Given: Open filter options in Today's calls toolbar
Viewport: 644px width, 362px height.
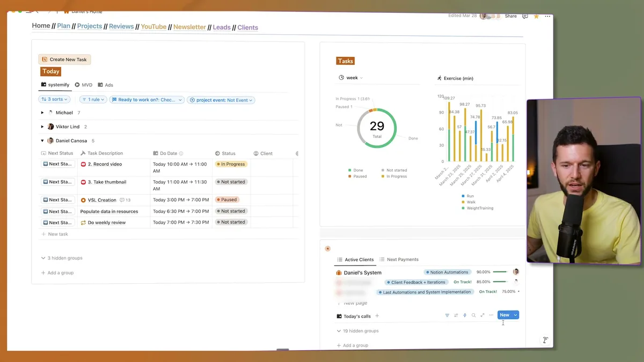Looking at the screenshot, I should (448, 315).
